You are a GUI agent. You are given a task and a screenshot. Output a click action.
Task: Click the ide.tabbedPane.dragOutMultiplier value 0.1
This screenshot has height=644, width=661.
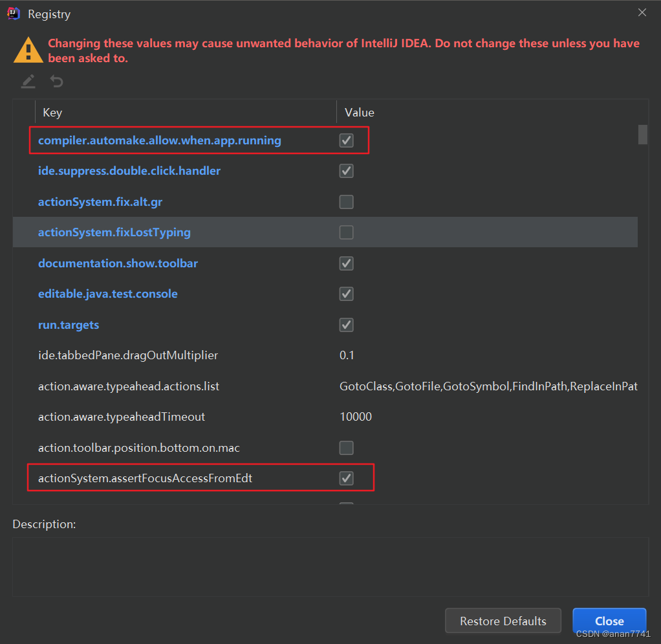[x=347, y=355]
